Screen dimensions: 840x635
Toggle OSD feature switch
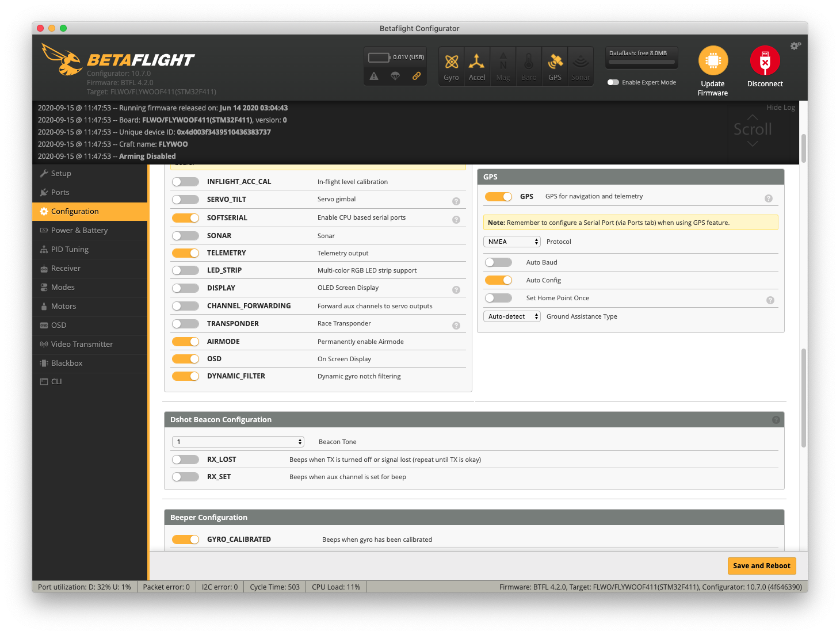coord(185,359)
